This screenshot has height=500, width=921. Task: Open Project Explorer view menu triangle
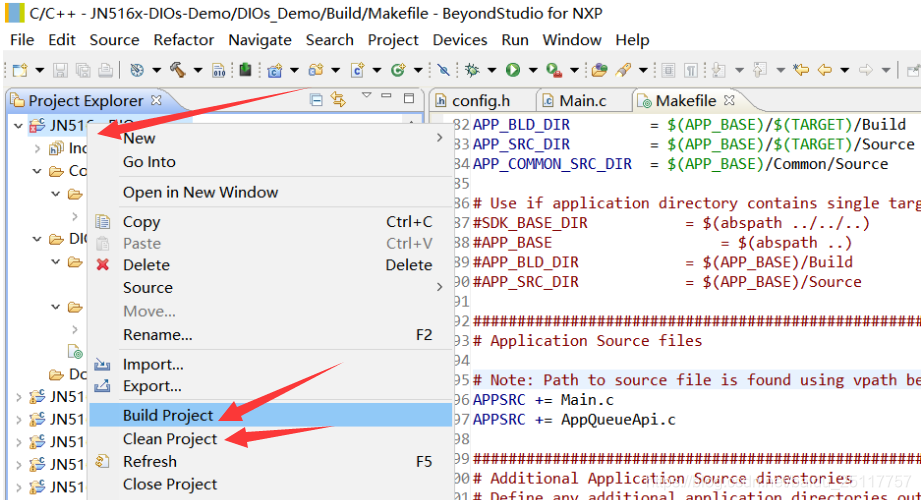(x=367, y=95)
